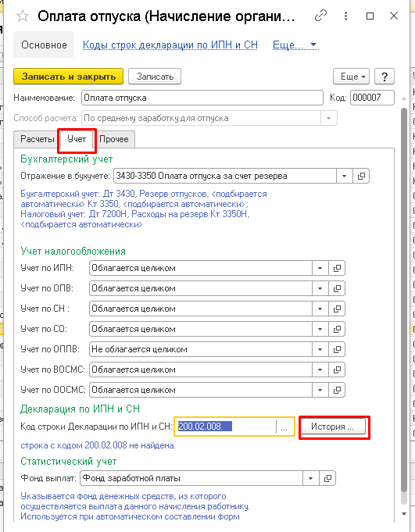Image resolution: width=415 pixels, height=532 pixels.
Task: Expand the Учет по ОППВ dropdown
Action: (320, 349)
